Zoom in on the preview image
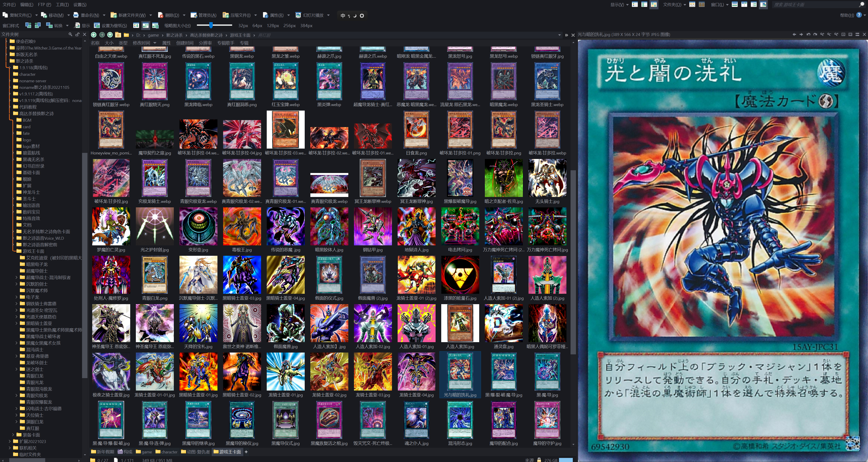The image size is (868, 462). tap(822, 34)
